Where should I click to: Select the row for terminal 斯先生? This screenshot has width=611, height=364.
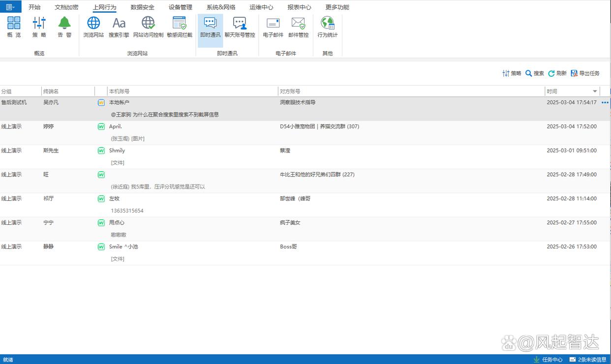click(305, 156)
